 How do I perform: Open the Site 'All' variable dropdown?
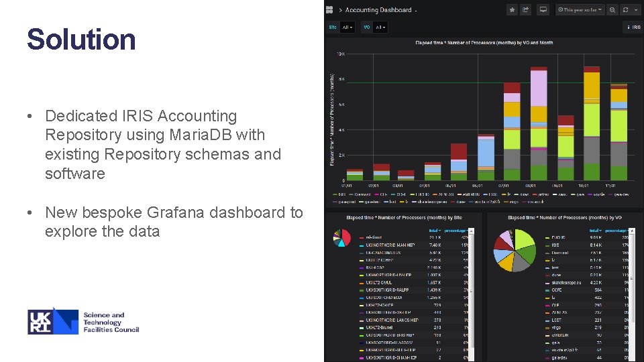[x=347, y=27]
